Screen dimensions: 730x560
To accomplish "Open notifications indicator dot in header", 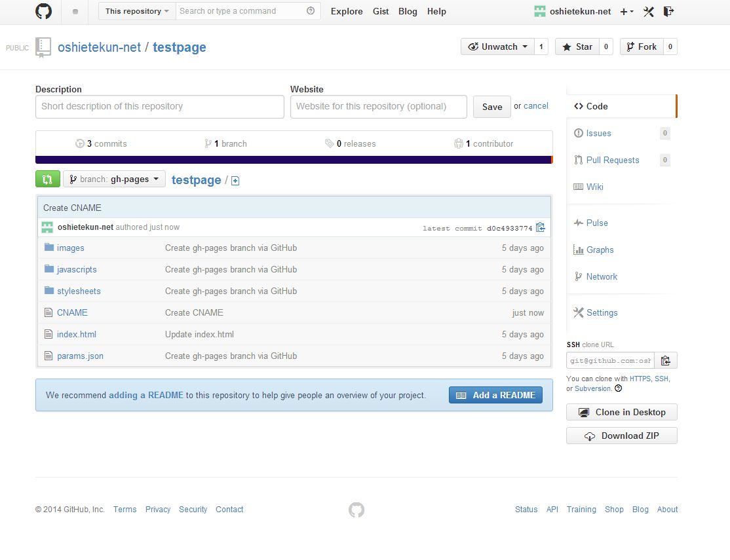I will point(75,12).
